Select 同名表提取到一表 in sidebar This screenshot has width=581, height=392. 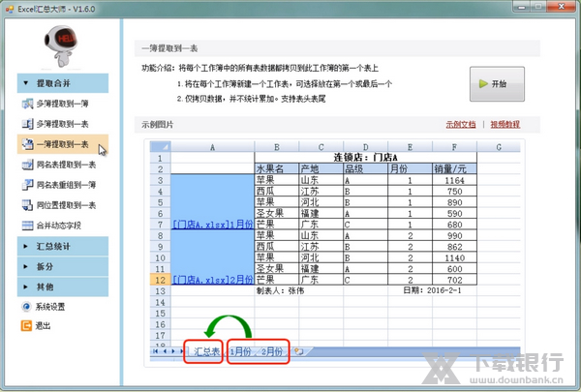click(63, 165)
